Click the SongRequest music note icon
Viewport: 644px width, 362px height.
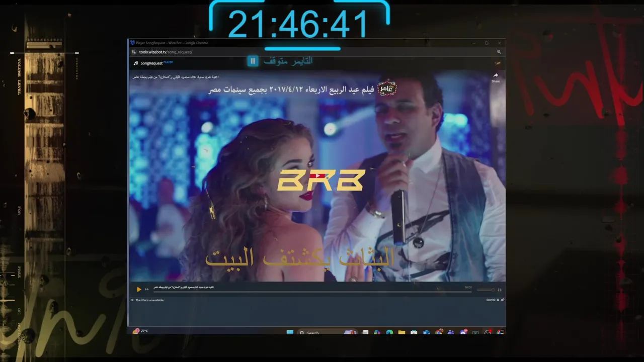pos(136,63)
